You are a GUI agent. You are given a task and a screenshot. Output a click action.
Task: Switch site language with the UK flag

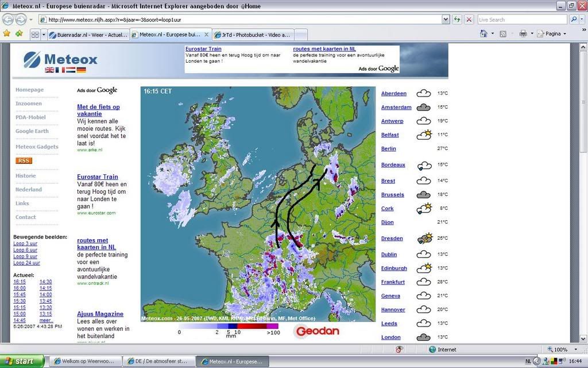pos(49,70)
